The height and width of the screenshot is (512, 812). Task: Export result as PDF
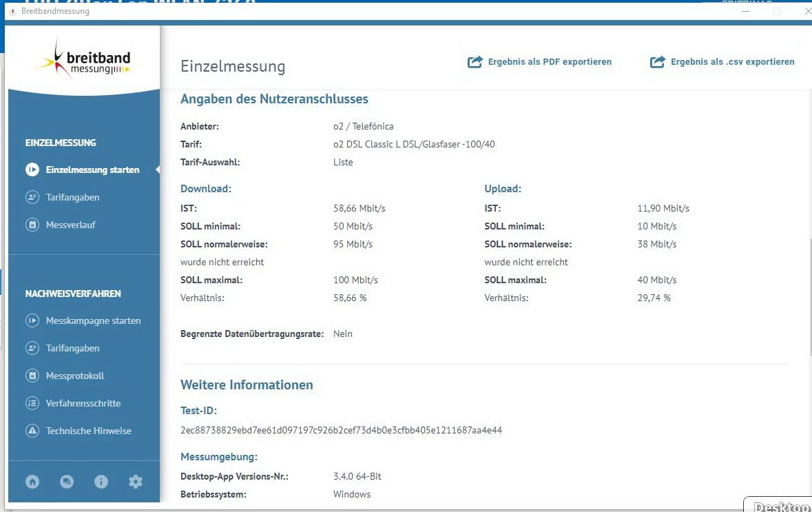[x=539, y=61]
